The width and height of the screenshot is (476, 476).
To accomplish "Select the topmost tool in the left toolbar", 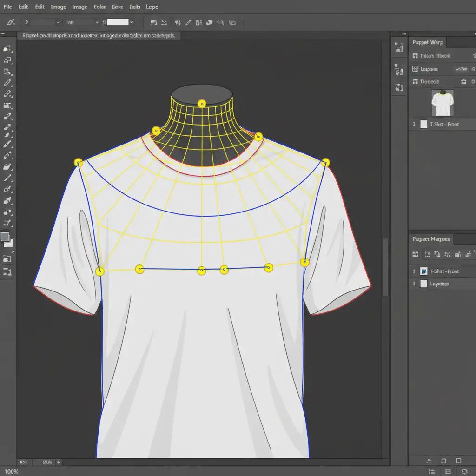I will click(7, 49).
